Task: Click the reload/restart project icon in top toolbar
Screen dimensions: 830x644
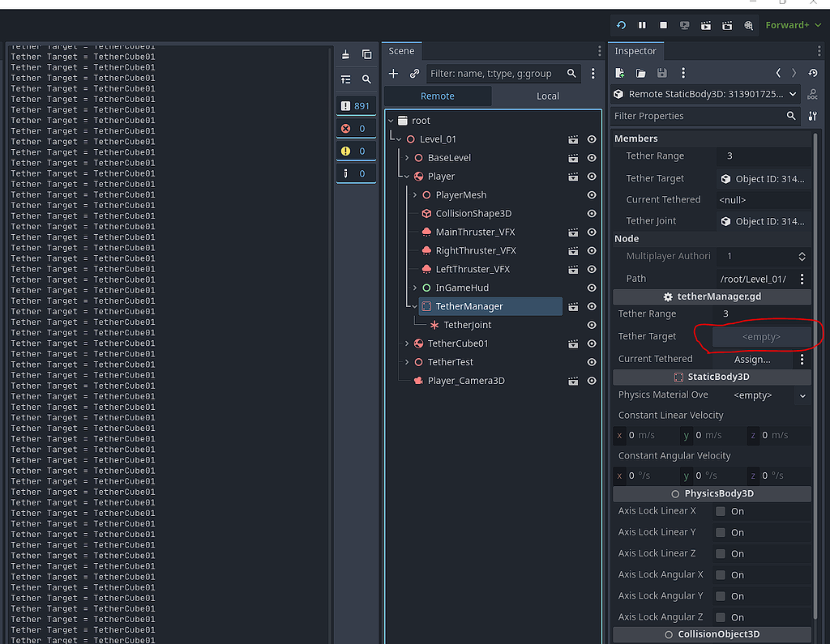Action: coord(621,25)
